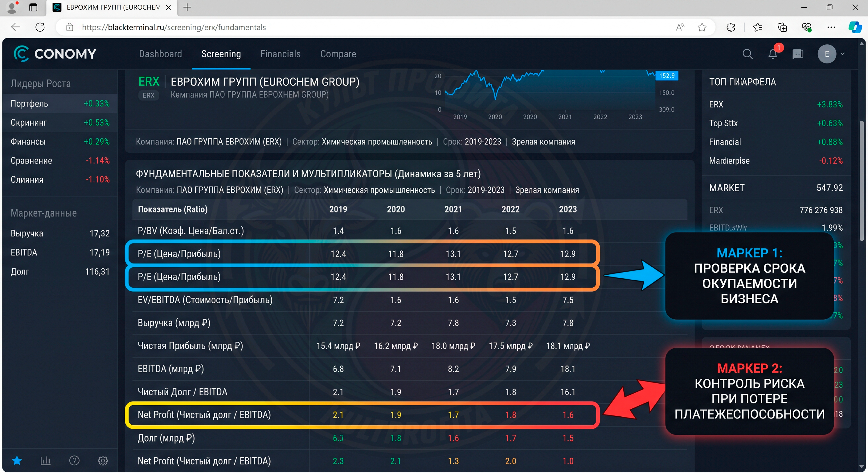Open the search magnifier in the app header
Image resolution: width=868 pixels, height=473 pixels.
[x=747, y=54]
